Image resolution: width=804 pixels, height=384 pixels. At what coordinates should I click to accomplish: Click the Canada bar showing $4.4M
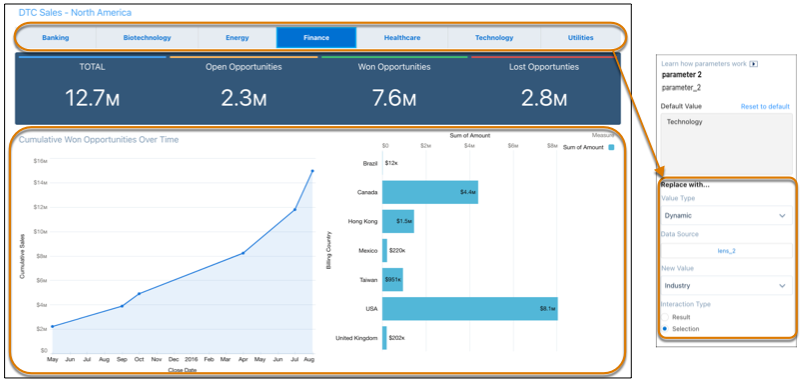pos(430,192)
